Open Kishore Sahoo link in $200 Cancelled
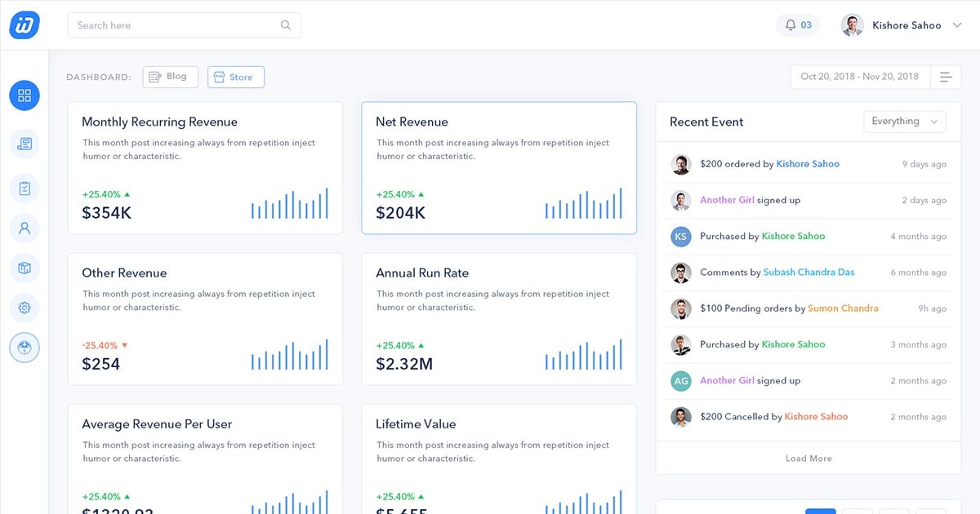This screenshot has width=980, height=514. (x=816, y=417)
